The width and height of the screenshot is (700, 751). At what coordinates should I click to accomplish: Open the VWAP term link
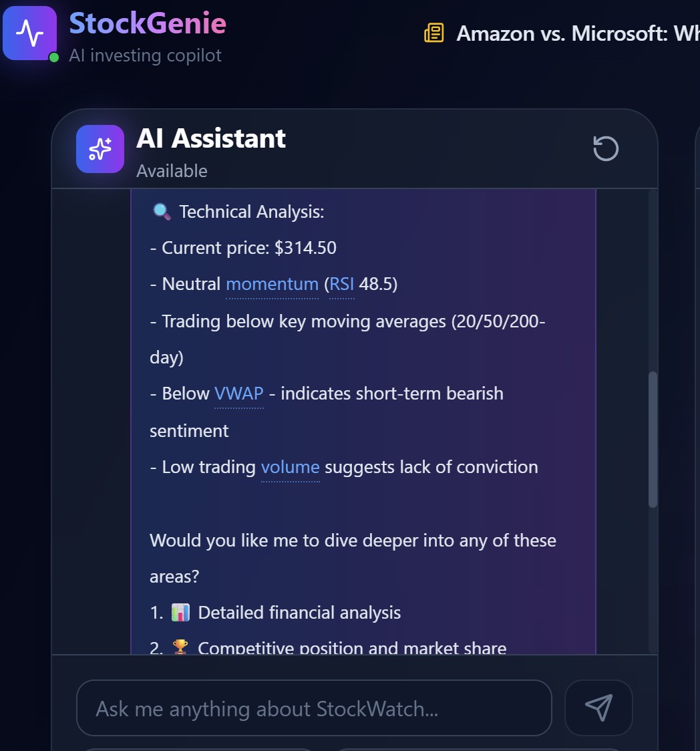click(x=238, y=394)
